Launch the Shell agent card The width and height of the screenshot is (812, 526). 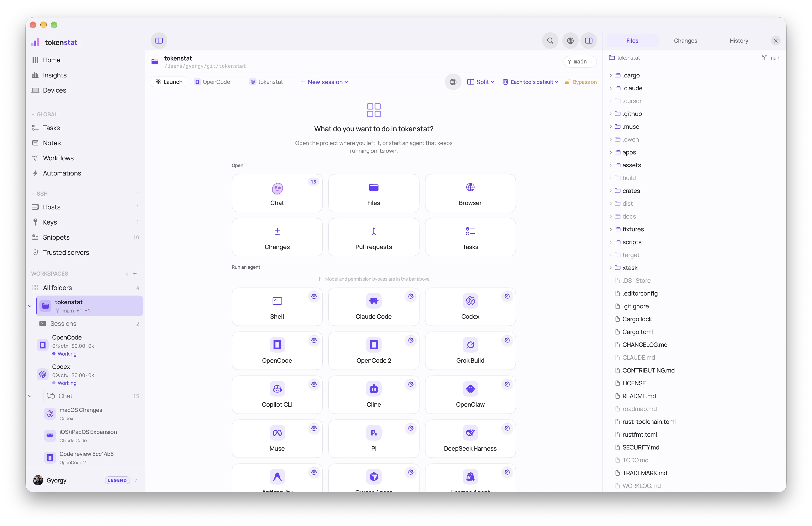click(x=277, y=307)
